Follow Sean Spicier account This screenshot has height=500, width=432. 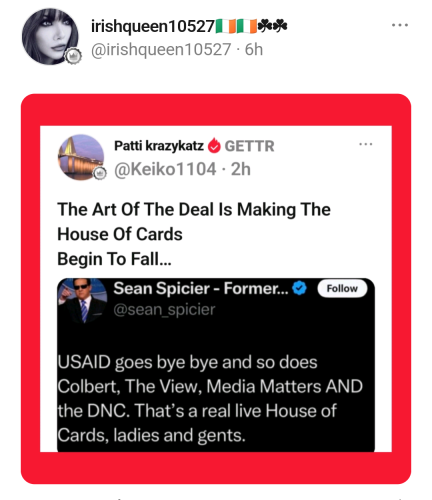point(342,288)
